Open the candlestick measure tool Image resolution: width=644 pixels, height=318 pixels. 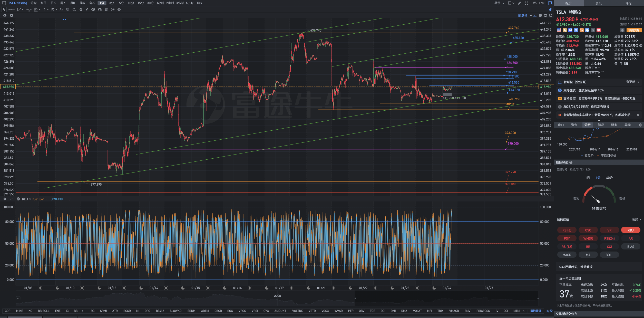tap(81, 9)
